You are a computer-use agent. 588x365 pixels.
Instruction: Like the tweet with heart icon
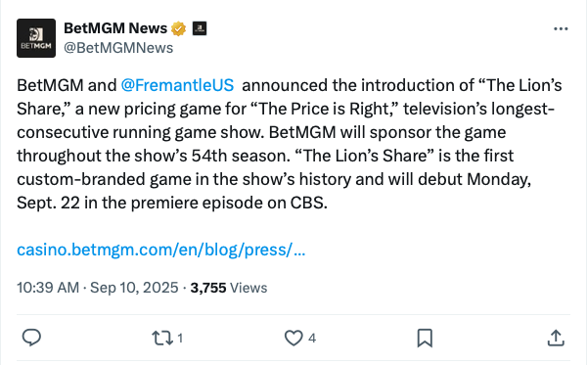pos(294,338)
